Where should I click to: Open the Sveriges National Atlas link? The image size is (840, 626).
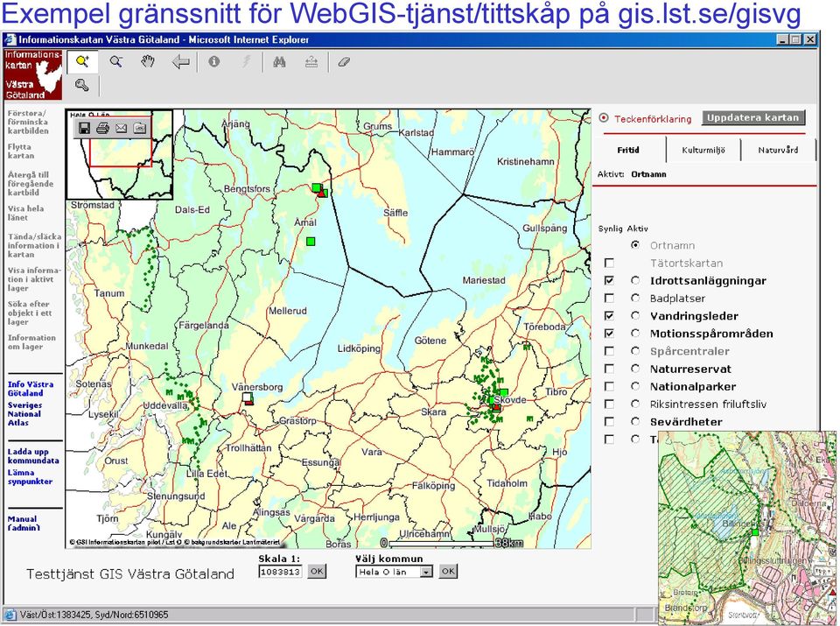(x=24, y=414)
